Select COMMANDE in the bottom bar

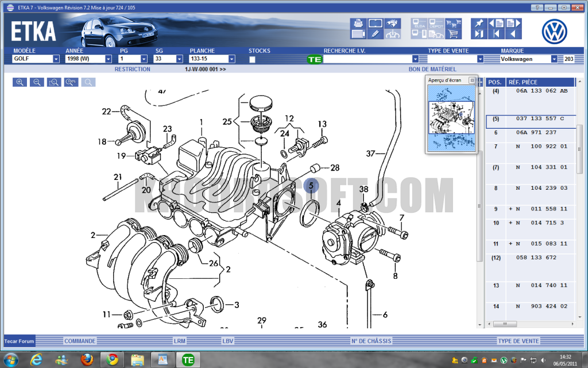79,340
